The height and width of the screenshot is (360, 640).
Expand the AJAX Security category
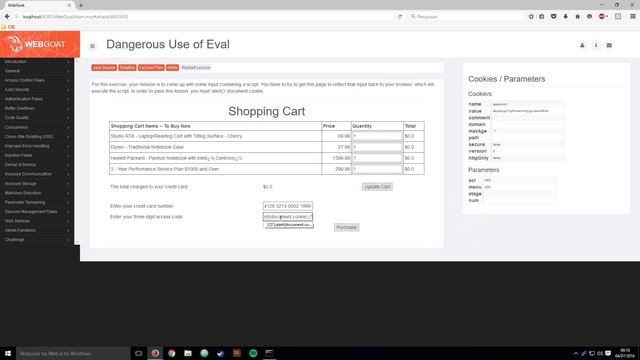(x=37, y=90)
